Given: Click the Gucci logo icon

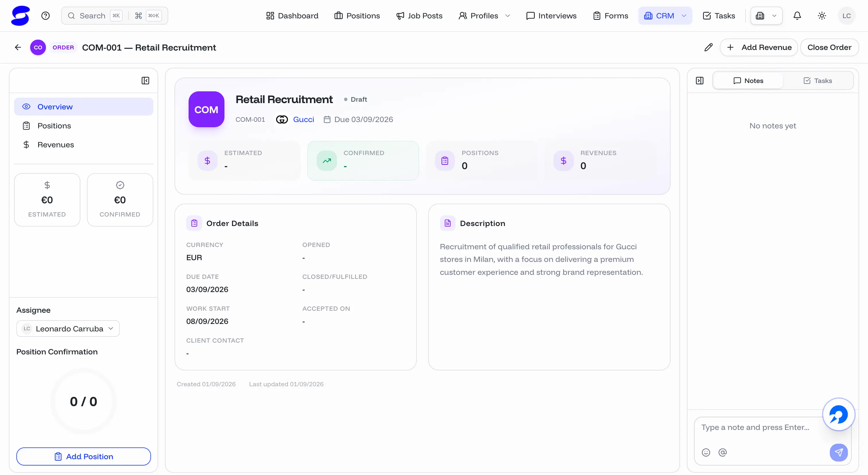Looking at the screenshot, I should click(282, 119).
